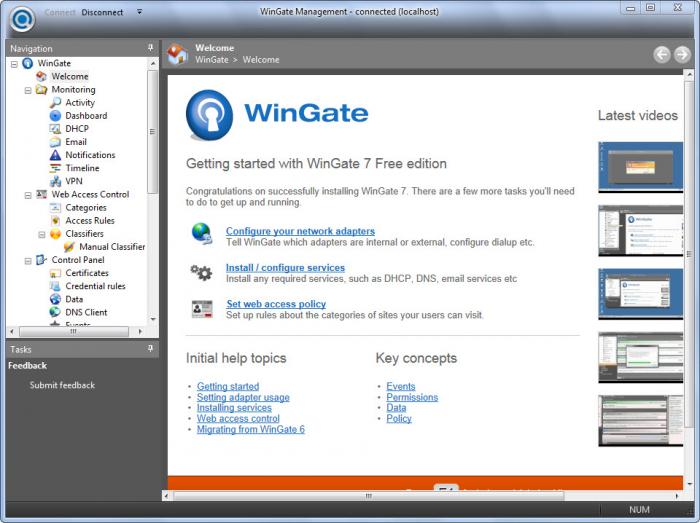Image resolution: width=700 pixels, height=523 pixels.
Task: Click the content pane vertical scrollbar thumb
Action: tap(690, 254)
